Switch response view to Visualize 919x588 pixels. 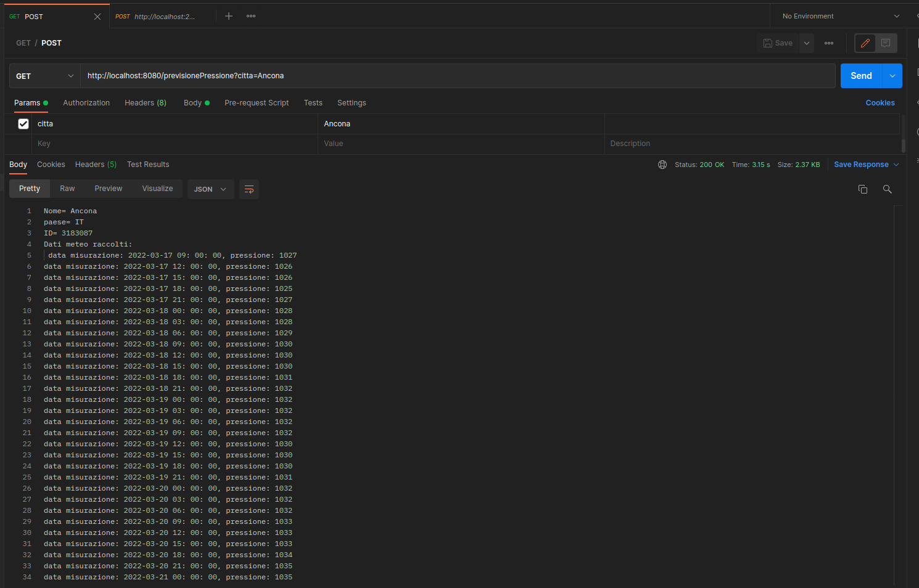[x=157, y=189]
